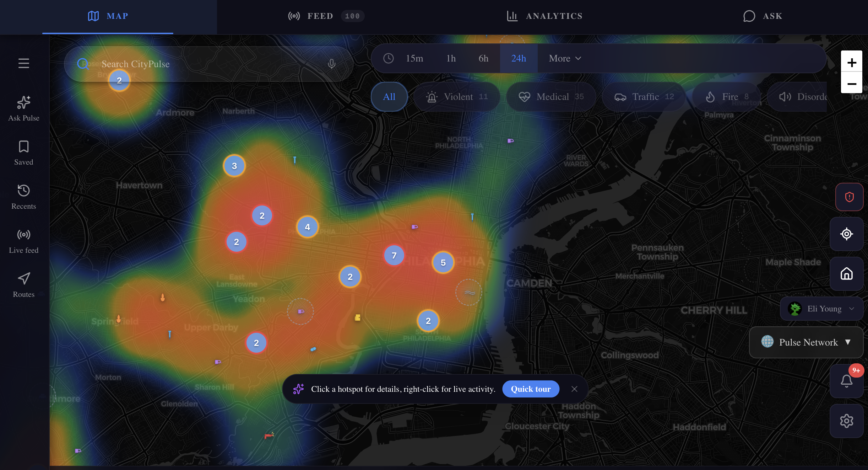This screenshot has width=868, height=470.
Task: Click the cluster marker labeled 3
Action: coord(234,166)
